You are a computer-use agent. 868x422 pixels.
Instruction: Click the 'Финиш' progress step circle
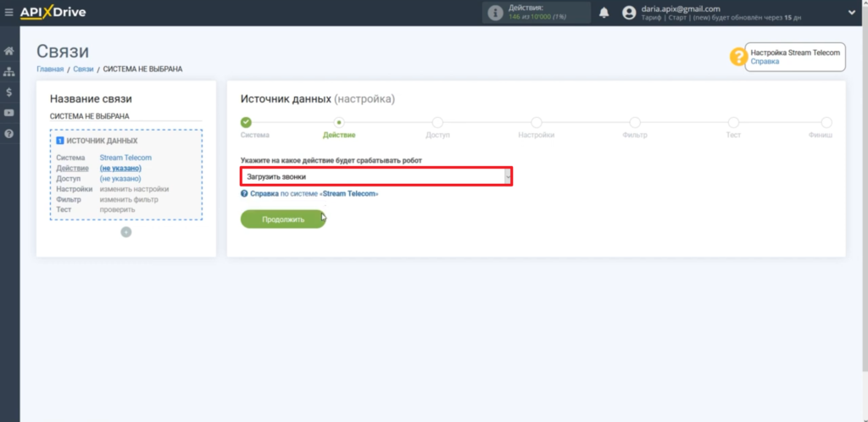coord(826,123)
